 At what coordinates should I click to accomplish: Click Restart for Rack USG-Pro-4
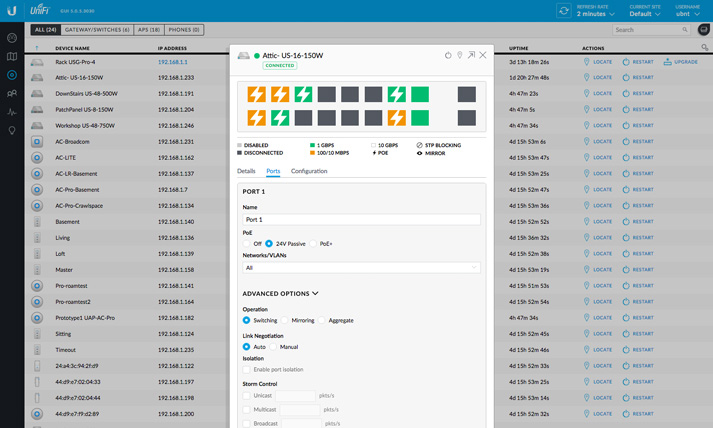click(x=638, y=62)
